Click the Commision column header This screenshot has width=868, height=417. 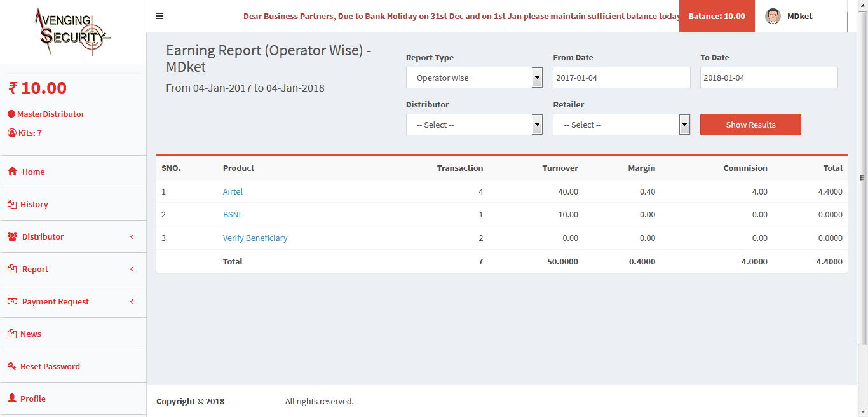click(x=745, y=168)
